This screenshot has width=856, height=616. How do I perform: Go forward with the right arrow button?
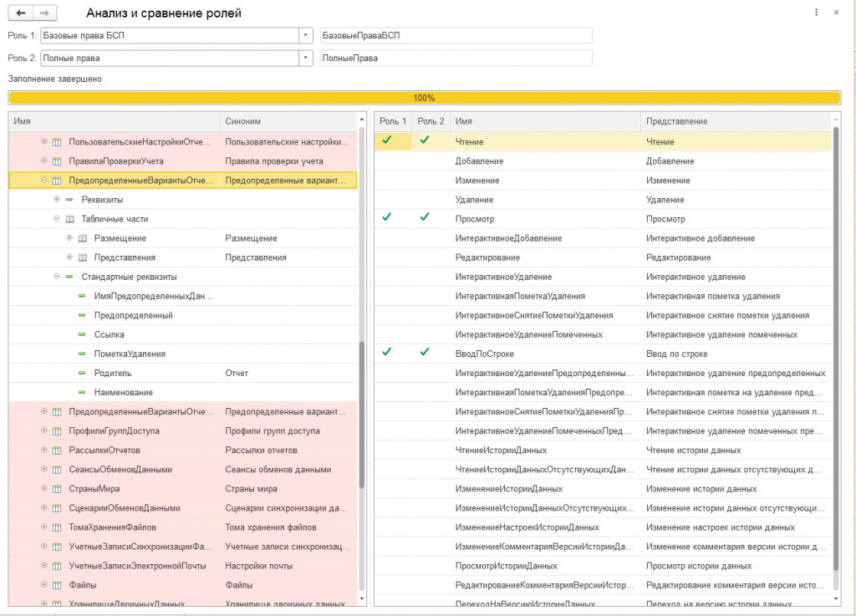click(x=45, y=13)
